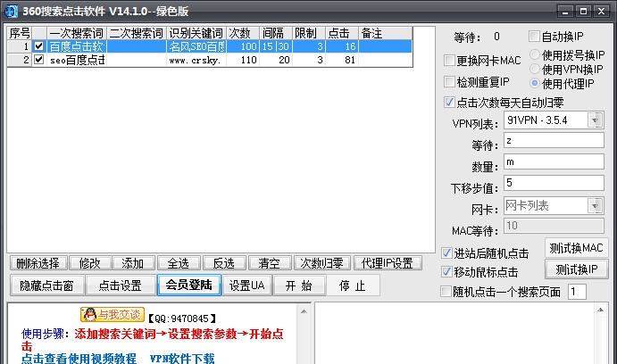This screenshot has height=364, width=617.
Task: Click 限制 column header
Action: [x=309, y=33]
